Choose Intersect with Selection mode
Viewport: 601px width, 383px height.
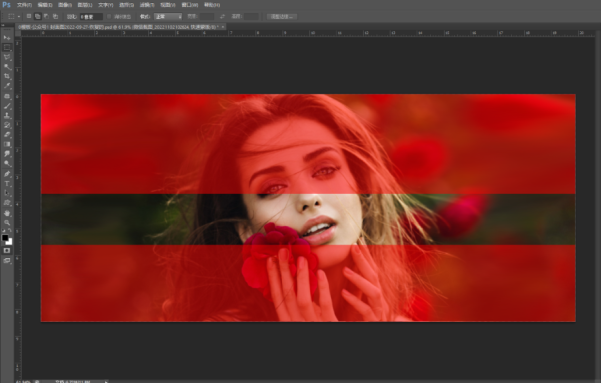pos(55,16)
